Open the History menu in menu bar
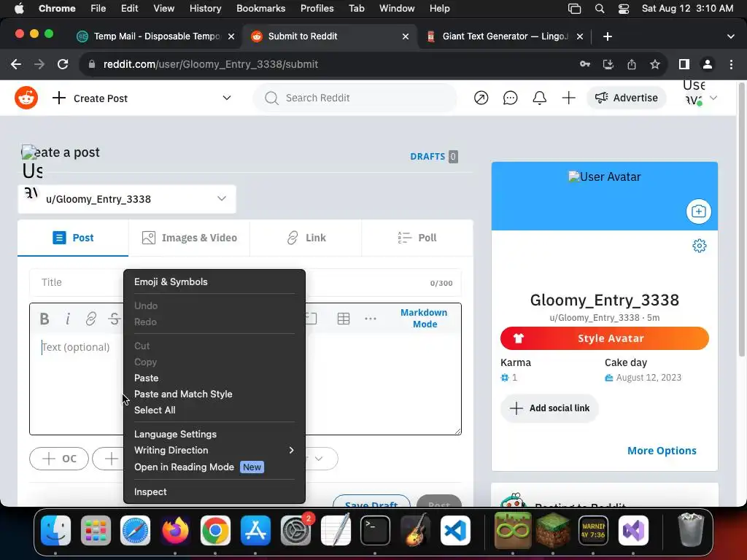 205,8
